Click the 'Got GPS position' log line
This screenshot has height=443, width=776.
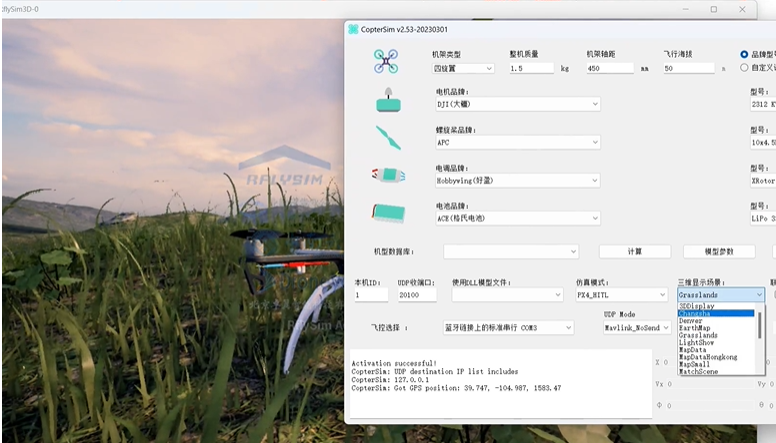tap(456, 388)
